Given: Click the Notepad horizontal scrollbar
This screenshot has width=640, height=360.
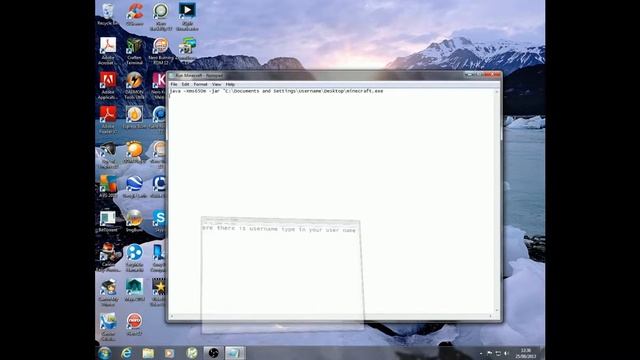Looking at the screenshot, I should [331, 316].
